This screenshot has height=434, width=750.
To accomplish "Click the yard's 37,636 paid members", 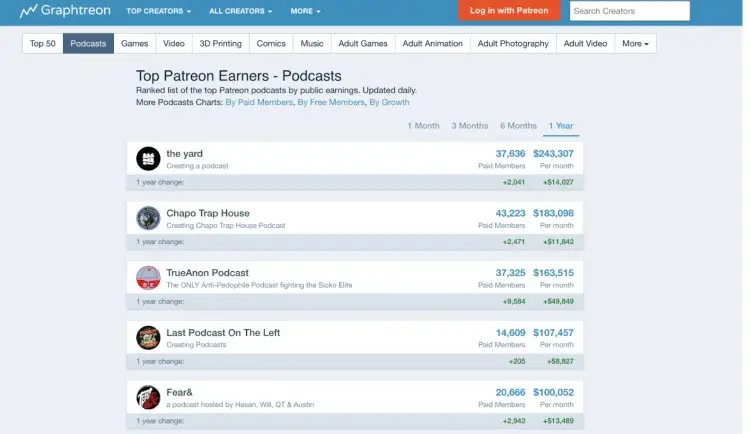I will tap(510, 154).
